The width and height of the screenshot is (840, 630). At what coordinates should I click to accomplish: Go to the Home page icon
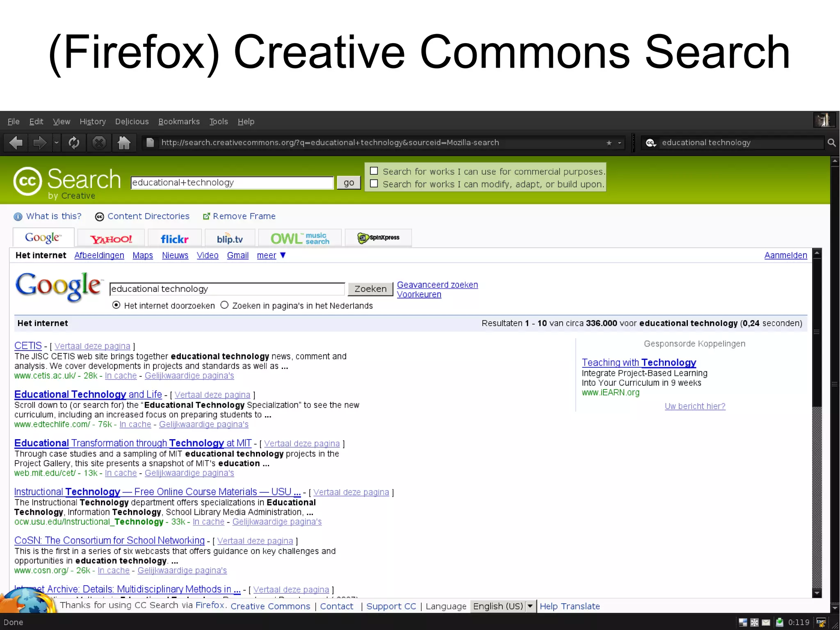tap(123, 143)
